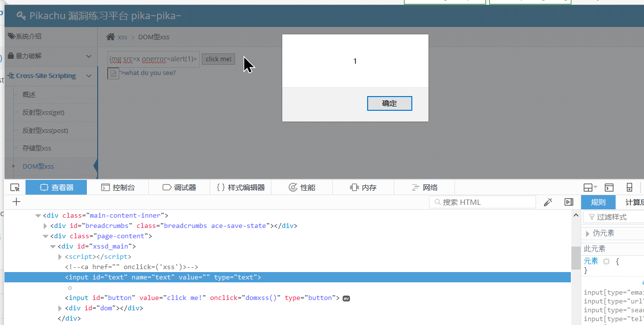
Task: Click the lock icon beside 暴力破解
Action: (11, 56)
